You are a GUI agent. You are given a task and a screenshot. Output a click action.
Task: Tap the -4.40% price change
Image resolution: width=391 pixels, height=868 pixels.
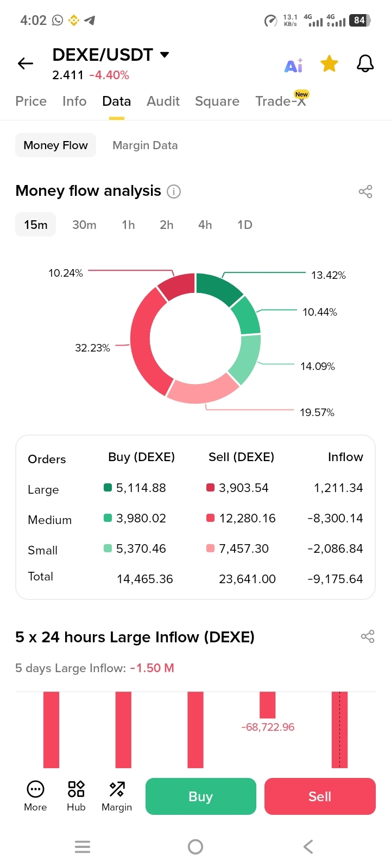109,75
